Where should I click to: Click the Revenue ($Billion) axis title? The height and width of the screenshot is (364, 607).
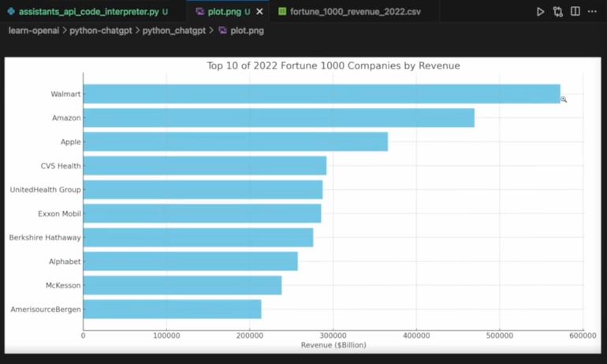point(333,345)
